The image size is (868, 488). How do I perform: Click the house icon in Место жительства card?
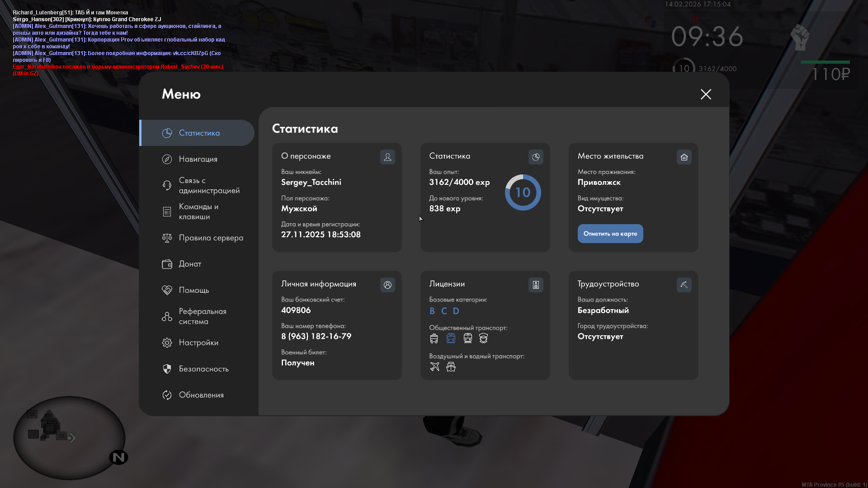click(x=684, y=157)
